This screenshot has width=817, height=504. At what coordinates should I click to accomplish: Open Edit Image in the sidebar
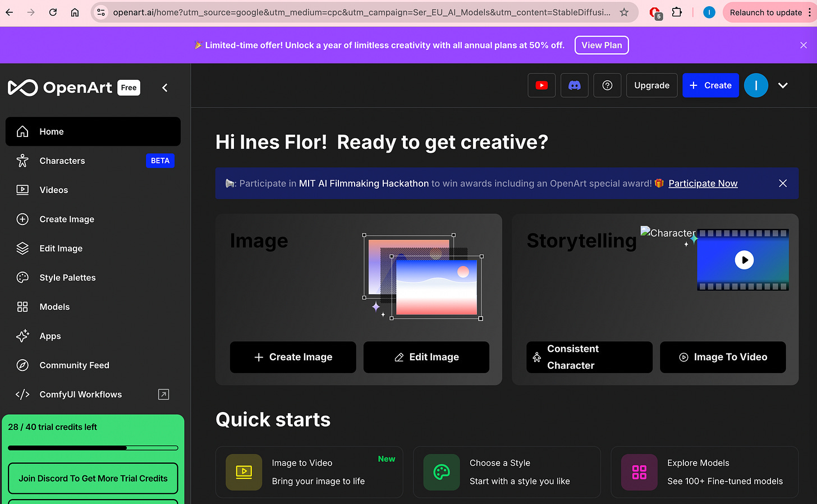[x=93, y=248]
